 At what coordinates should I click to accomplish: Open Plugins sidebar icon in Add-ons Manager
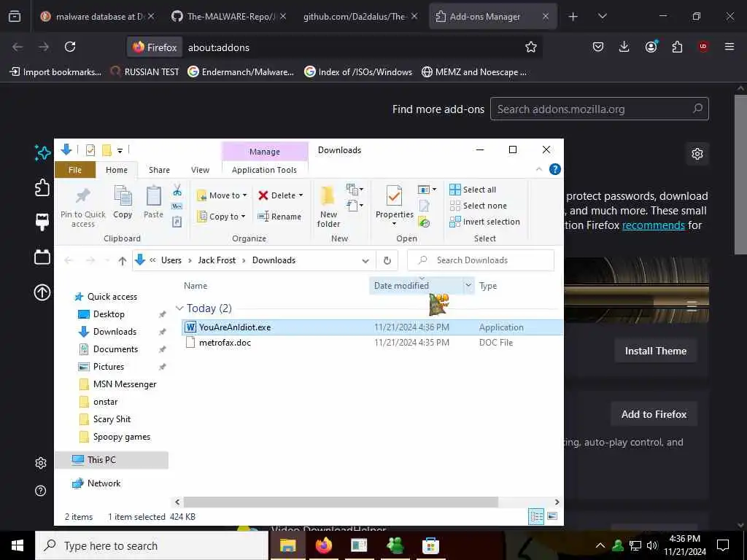coord(42,257)
